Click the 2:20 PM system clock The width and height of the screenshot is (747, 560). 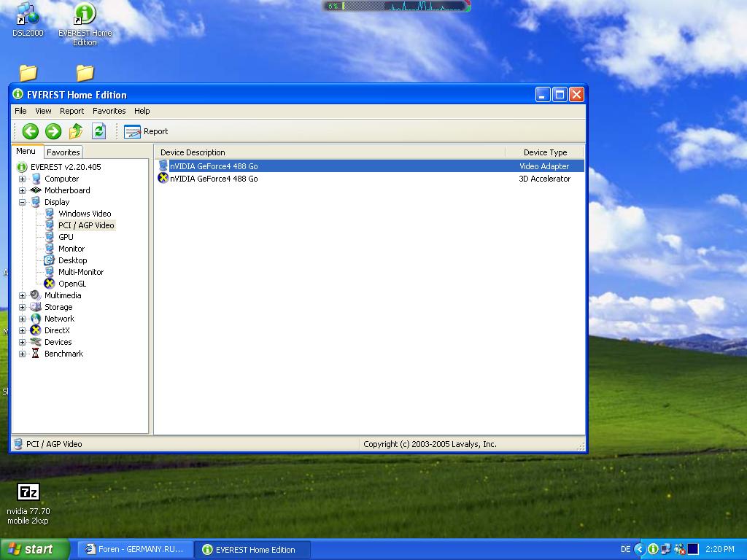coord(720,550)
